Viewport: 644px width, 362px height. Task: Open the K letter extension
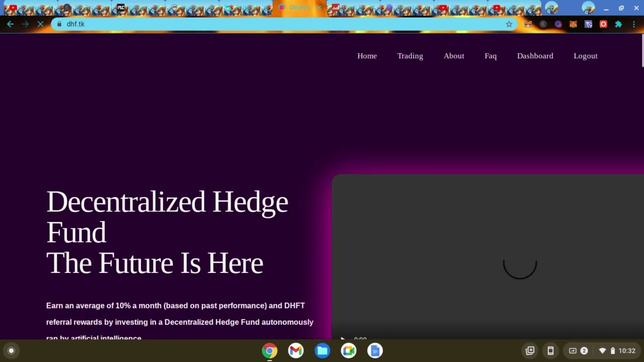pyautogui.click(x=543, y=24)
